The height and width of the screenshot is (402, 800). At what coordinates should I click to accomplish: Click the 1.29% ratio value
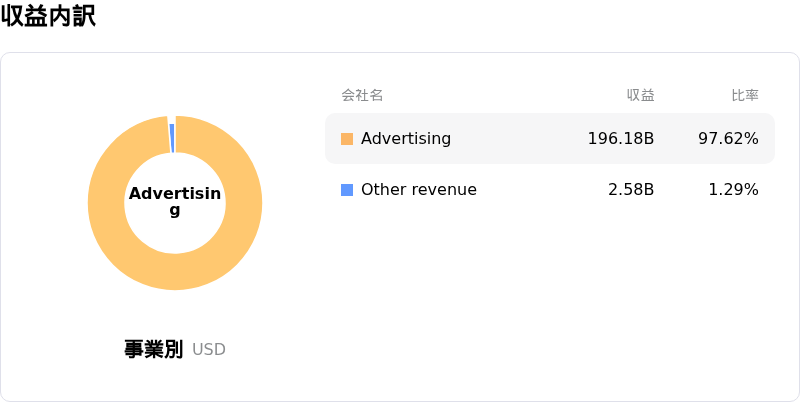point(733,190)
